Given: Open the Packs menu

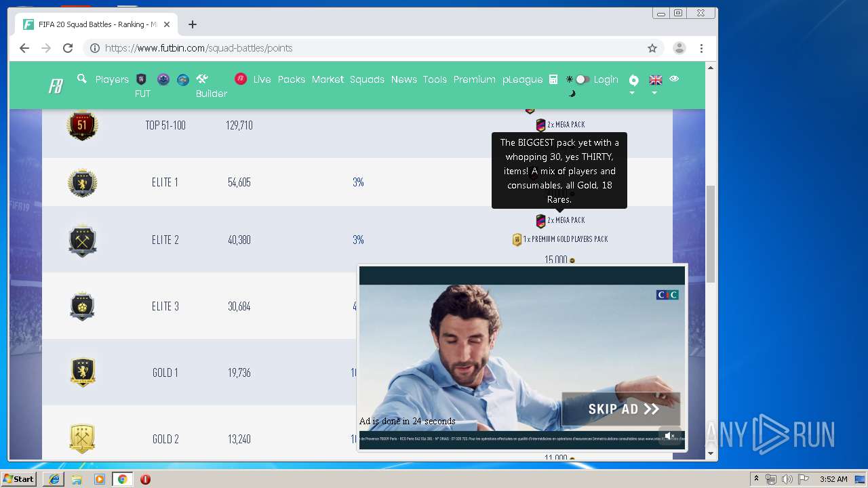Looking at the screenshot, I should 292,79.
